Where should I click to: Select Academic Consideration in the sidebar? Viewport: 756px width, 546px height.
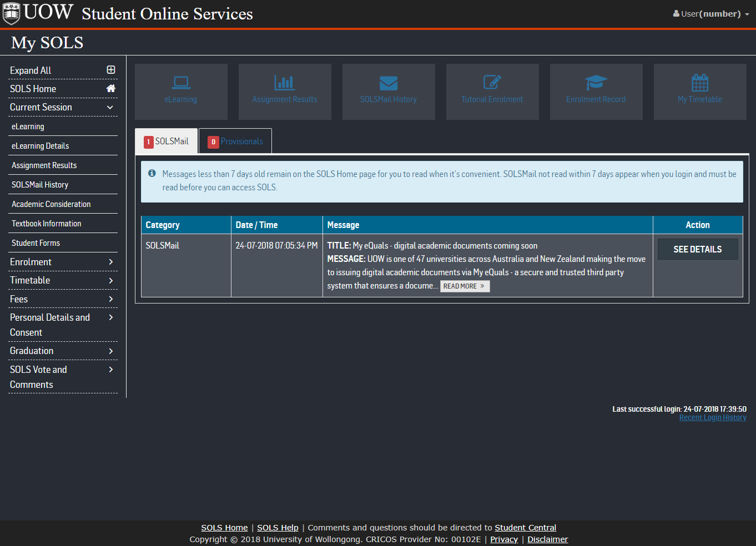(x=51, y=204)
